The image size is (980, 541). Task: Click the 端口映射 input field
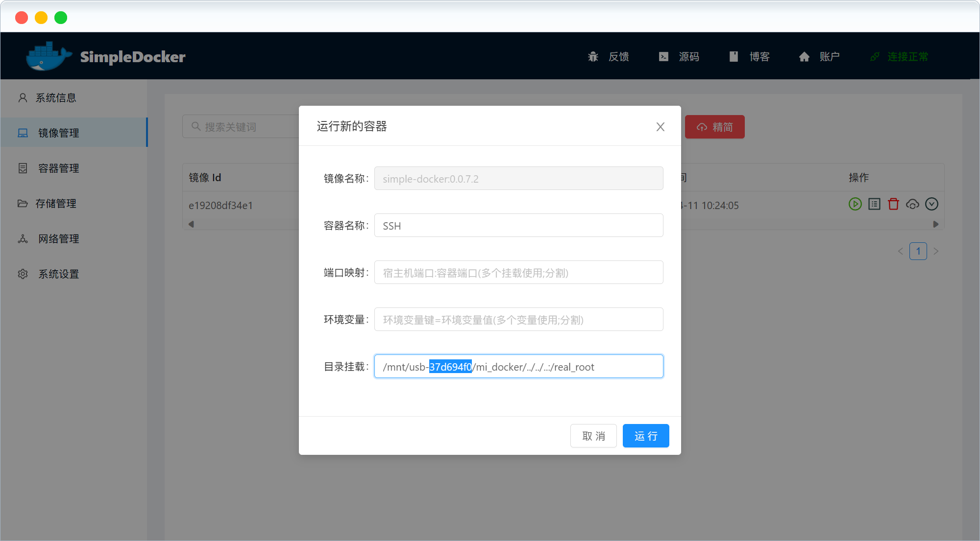518,273
